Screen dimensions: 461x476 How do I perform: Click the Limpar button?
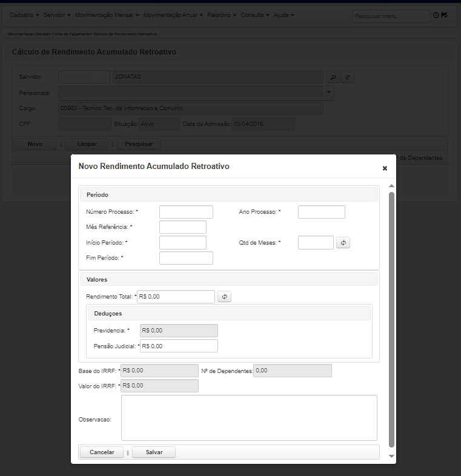pyautogui.click(x=87, y=144)
